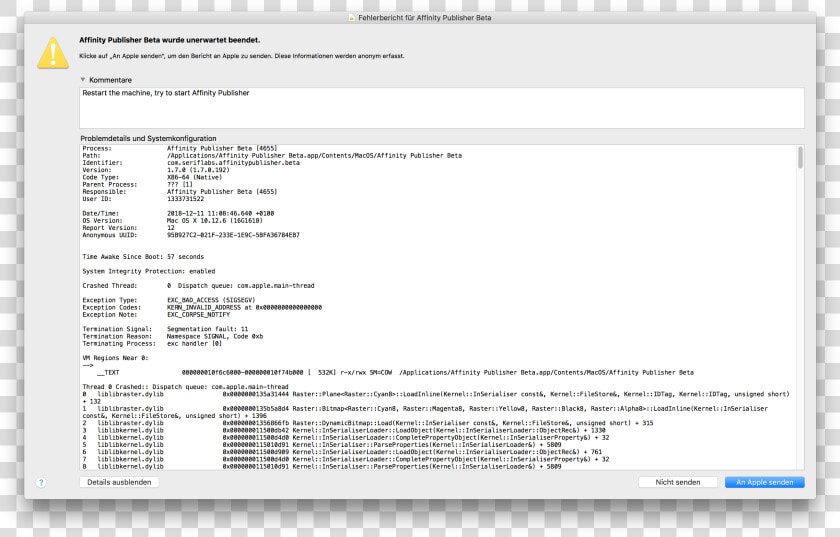
Task: Click stack frame 3 LoadObject + 1330
Action: (x=343, y=430)
